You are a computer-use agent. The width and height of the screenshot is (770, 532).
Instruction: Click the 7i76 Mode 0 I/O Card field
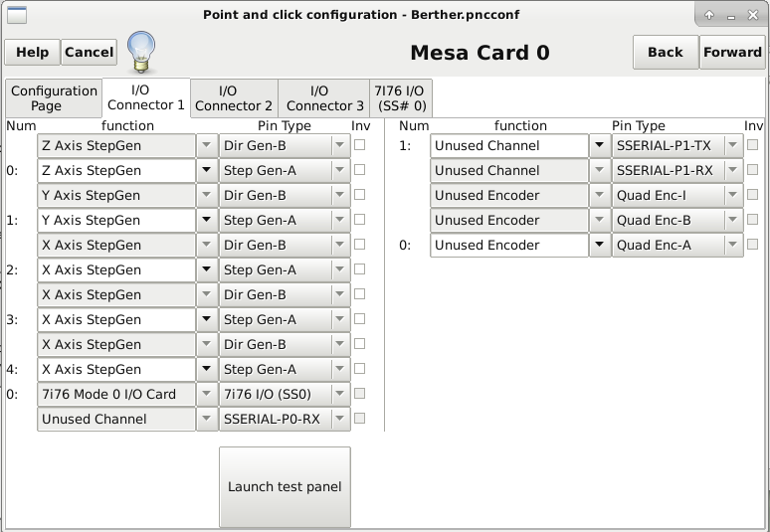tap(116, 394)
